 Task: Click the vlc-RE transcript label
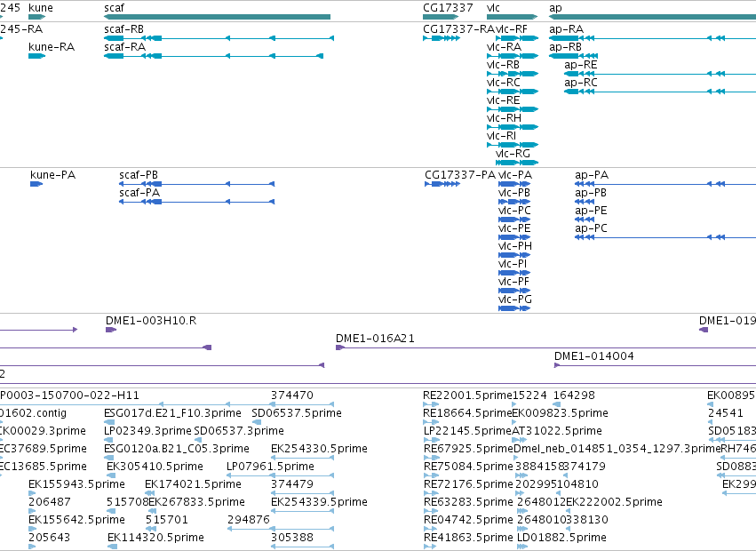click(504, 100)
